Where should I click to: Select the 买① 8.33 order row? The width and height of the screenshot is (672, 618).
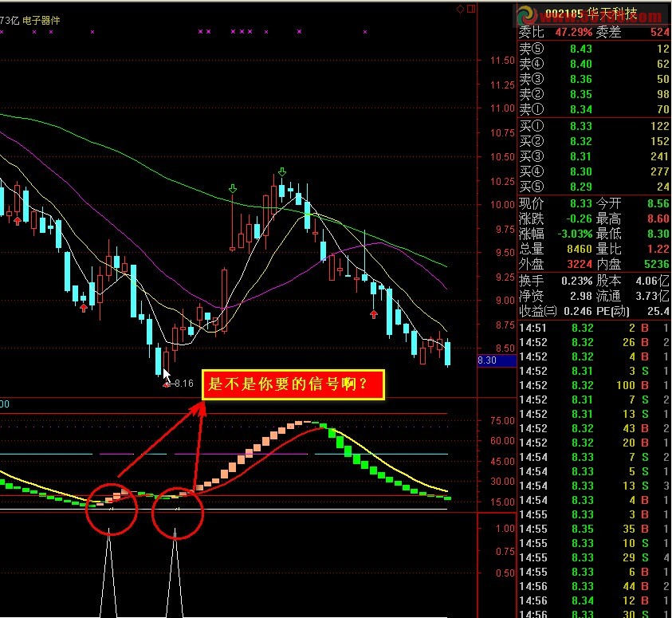pyautogui.click(x=594, y=126)
